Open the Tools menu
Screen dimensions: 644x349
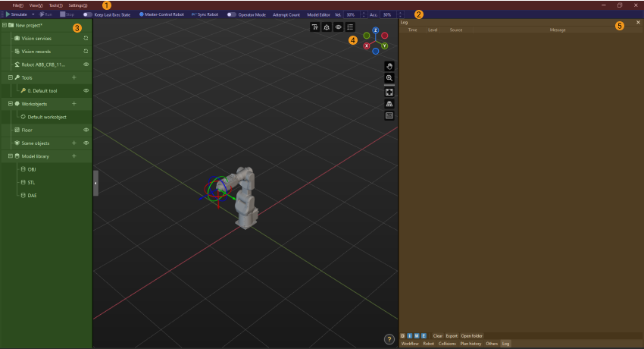[x=55, y=5]
